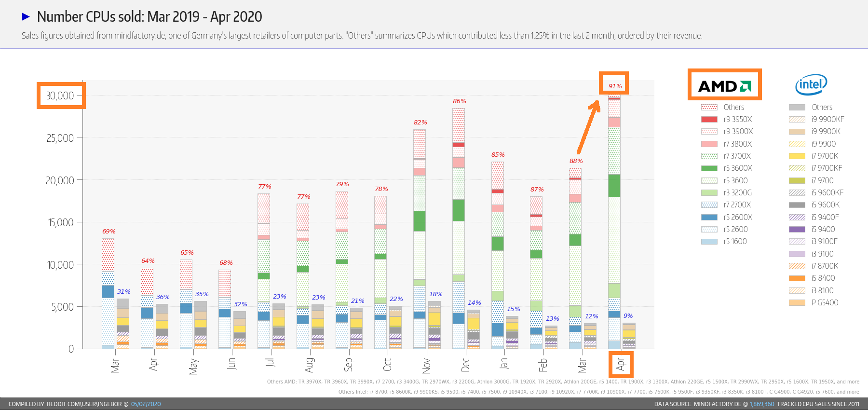This screenshot has width=868, height=410.
Task: Click the i9 9900K tan legend swatch
Action: (797, 132)
